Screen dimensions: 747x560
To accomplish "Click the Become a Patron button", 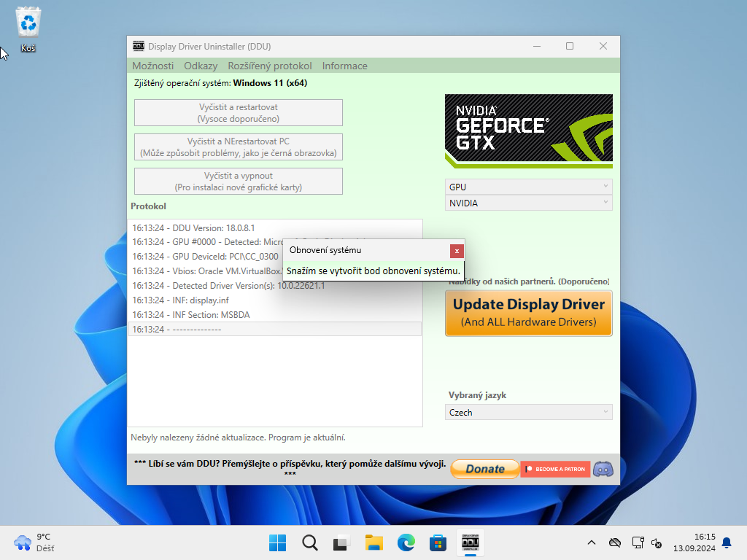I will coord(555,469).
